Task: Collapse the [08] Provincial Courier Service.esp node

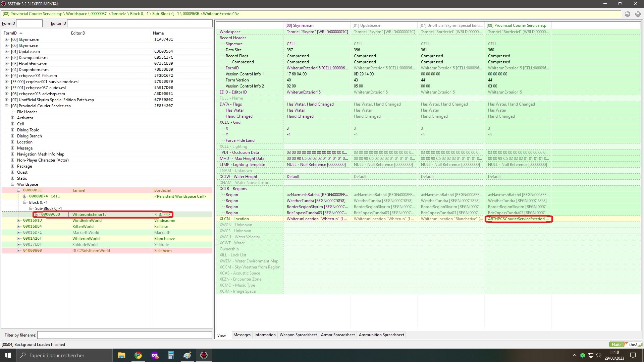Action: point(6,106)
